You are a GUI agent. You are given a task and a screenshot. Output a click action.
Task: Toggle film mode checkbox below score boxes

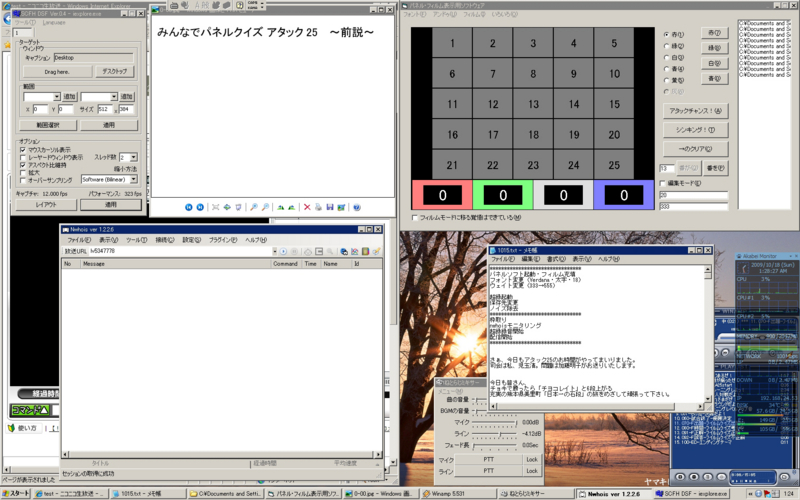click(415, 218)
